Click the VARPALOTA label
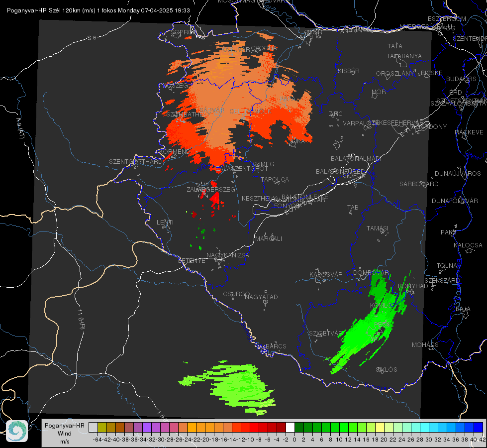 [x=360, y=123]
